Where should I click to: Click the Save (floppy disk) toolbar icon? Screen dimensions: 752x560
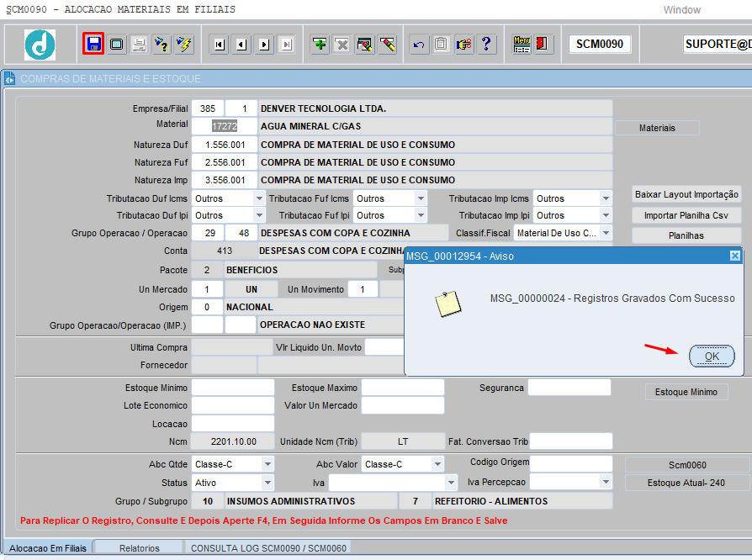(x=93, y=44)
